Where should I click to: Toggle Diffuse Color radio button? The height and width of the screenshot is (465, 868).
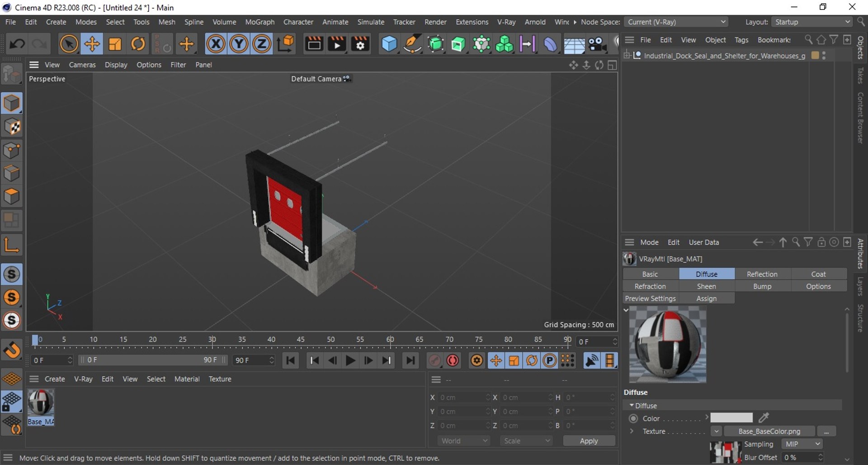coord(633,418)
